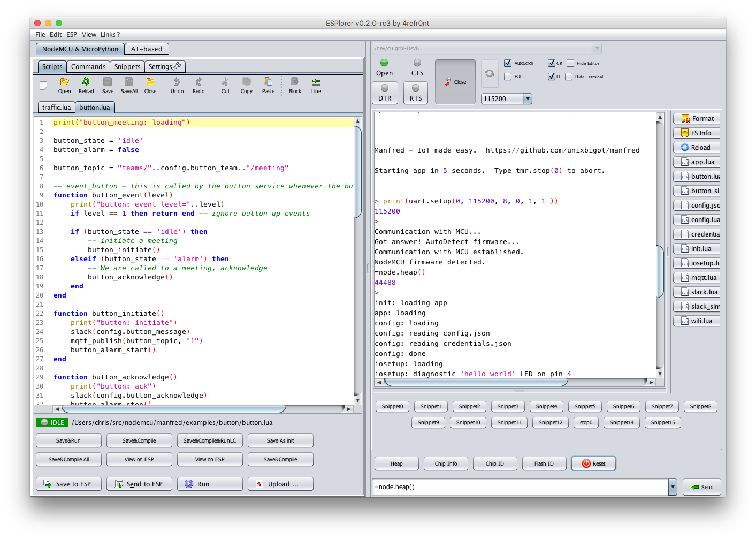Click the CTS indicator
This screenshot has height=540, width=756.
pyautogui.click(x=417, y=68)
